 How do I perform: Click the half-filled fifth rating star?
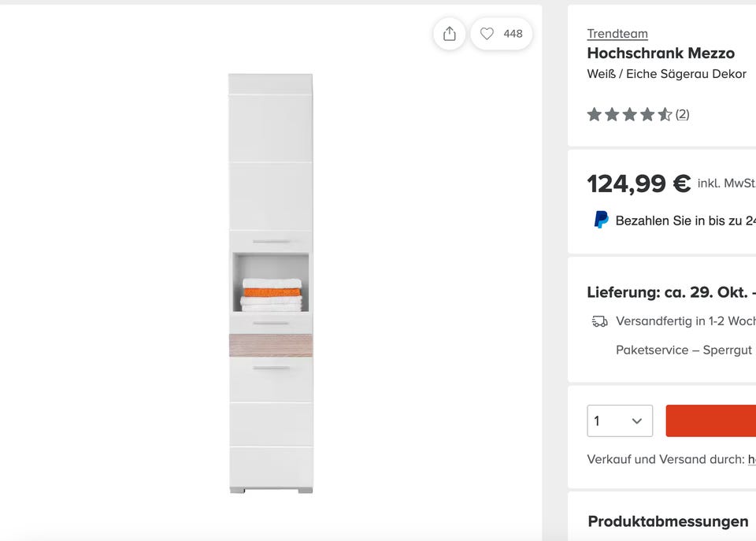pyautogui.click(x=665, y=115)
